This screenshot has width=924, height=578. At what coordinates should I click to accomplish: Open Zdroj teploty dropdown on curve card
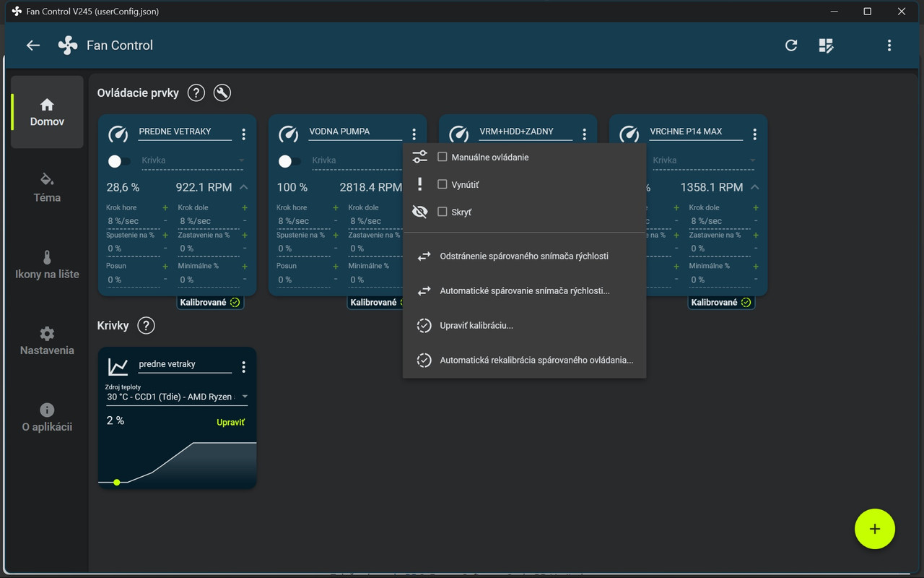coord(177,397)
